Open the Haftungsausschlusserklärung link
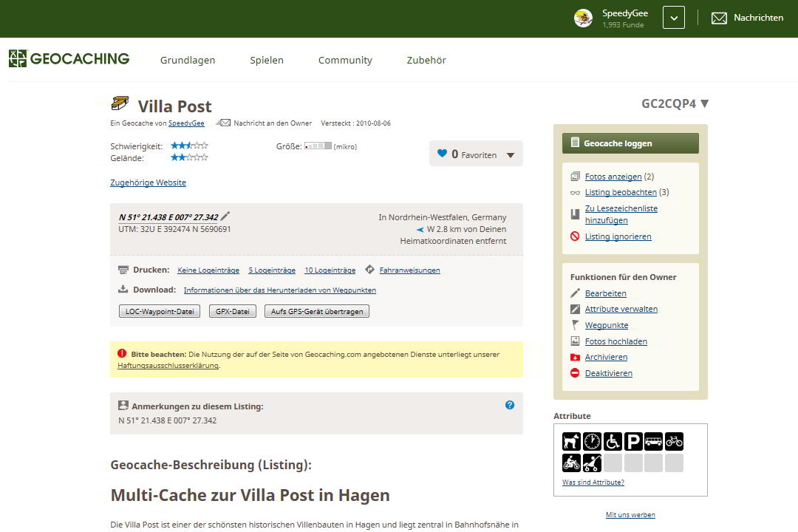The height and width of the screenshot is (532, 798). pyautogui.click(x=168, y=366)
